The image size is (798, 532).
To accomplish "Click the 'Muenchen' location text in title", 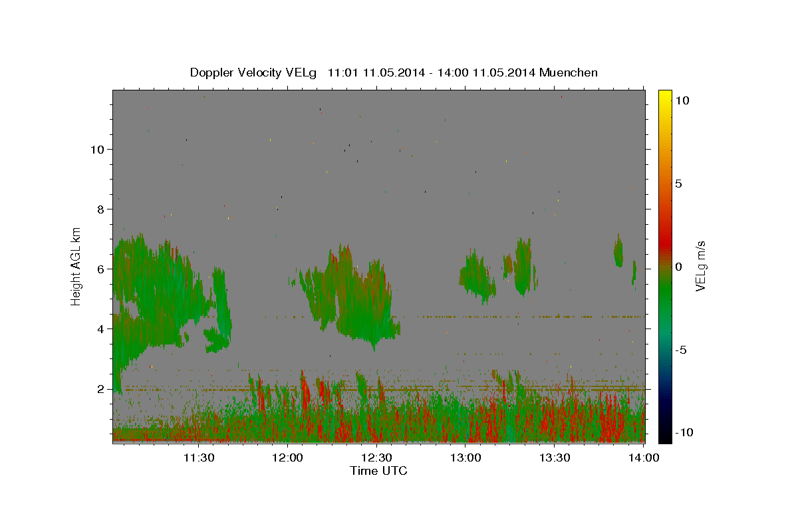I will click(569, 72).
